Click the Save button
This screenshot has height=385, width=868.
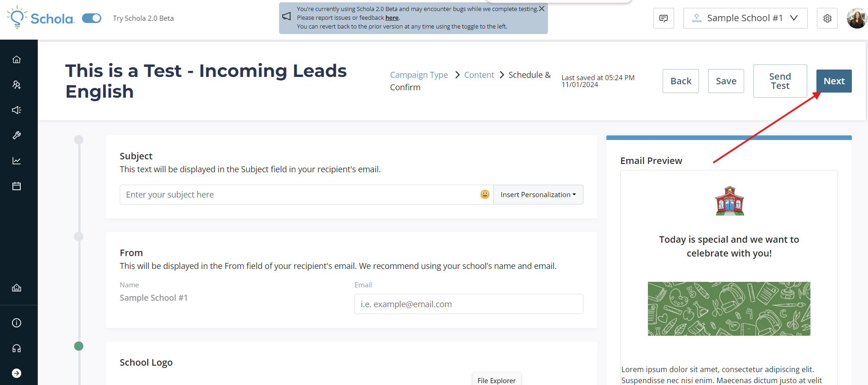[x=726, y=81]
